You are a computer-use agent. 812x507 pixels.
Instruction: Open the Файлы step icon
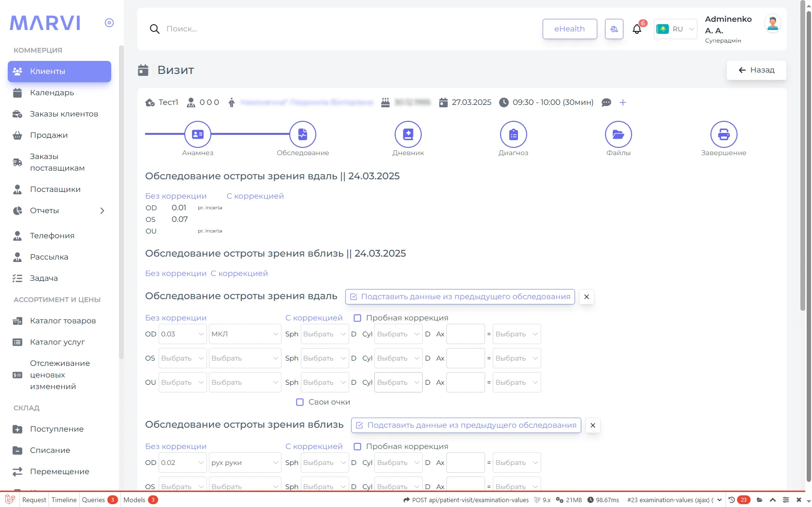point(619,134)
